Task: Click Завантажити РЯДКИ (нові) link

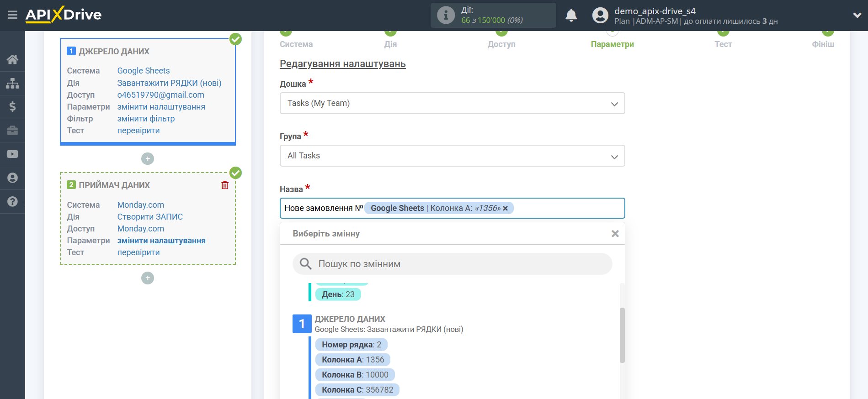Action: [169, 83]
